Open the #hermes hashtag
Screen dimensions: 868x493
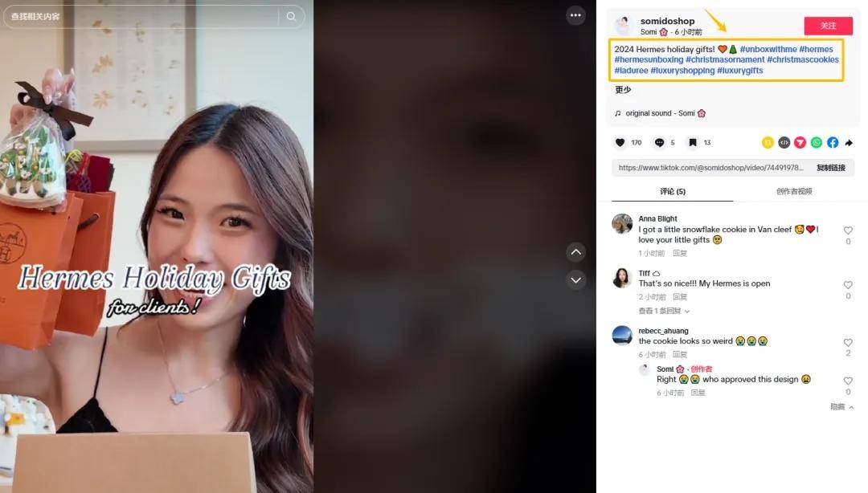(816, 49)
